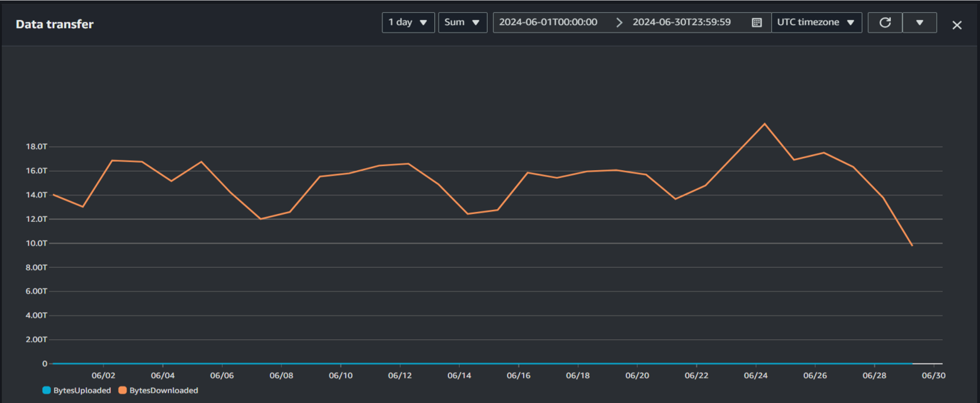The image size is (980, 403).
Task: Edit the start date 2024-06-01T00:00:00 field
Action: click(548, 23)
